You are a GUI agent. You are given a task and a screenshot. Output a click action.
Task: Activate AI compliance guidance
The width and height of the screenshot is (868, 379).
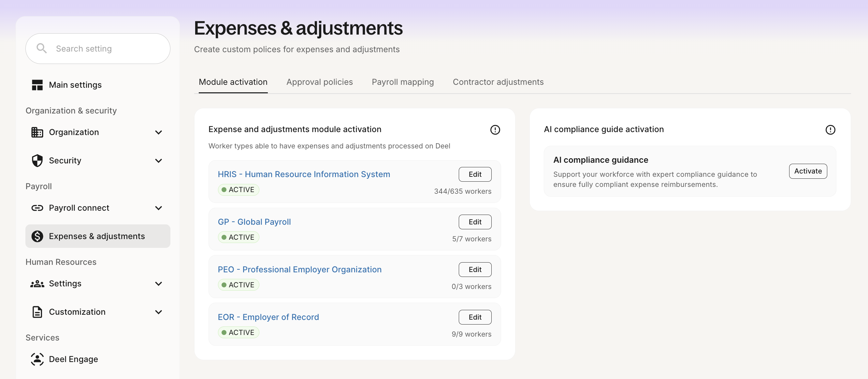tap(808, 171)
